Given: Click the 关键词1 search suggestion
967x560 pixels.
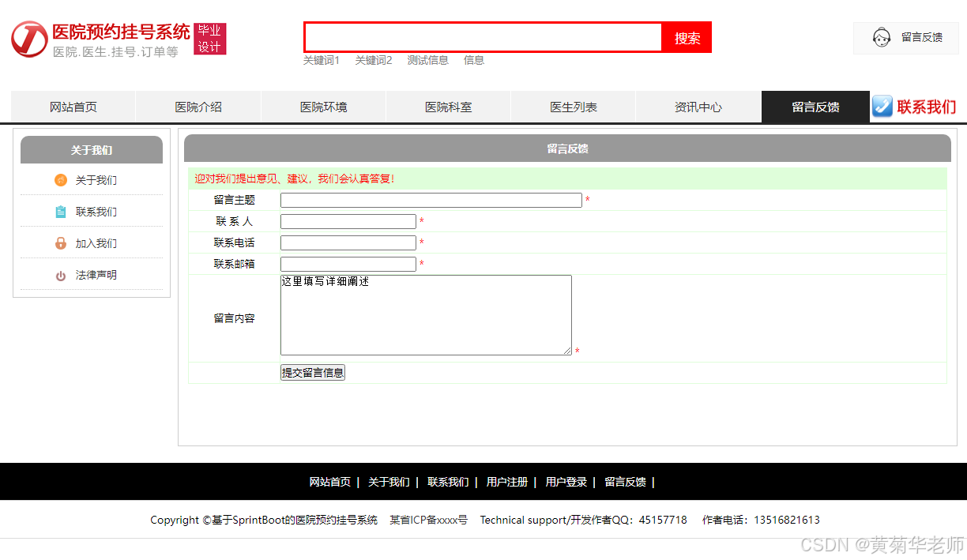Looking at the screenshot, I should pos(322,60).
